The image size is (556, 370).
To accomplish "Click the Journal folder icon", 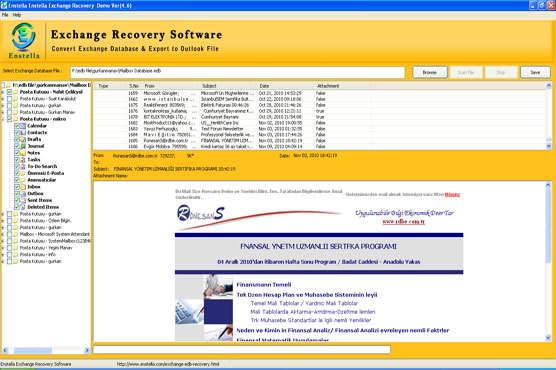I will tap(23, 146).
